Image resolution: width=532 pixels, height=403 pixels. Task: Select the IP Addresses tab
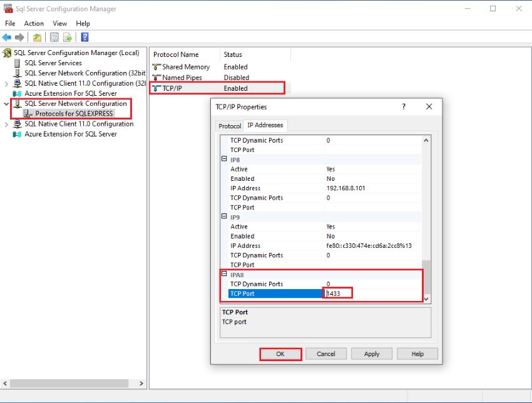coord(265,125)
